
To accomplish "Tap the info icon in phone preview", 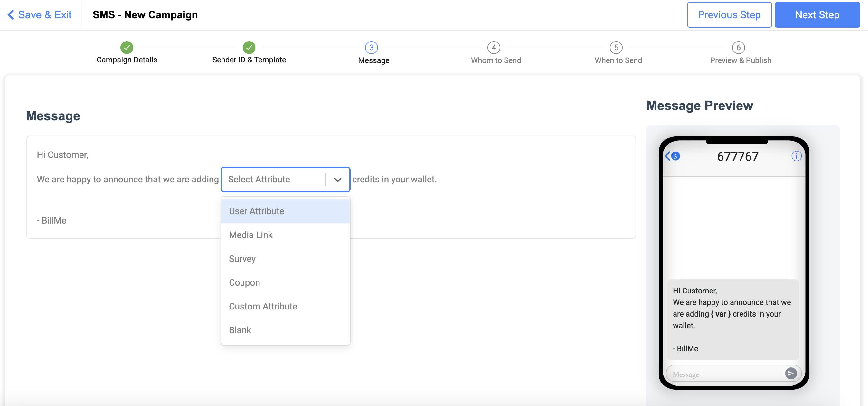I will pyautogui.click(x=796, y=156).
